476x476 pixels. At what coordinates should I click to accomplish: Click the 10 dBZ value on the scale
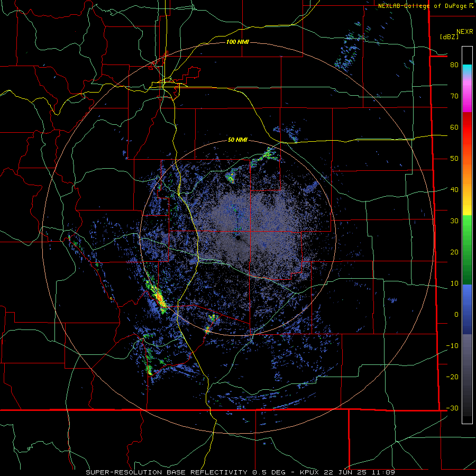click(x=454, y=283)
